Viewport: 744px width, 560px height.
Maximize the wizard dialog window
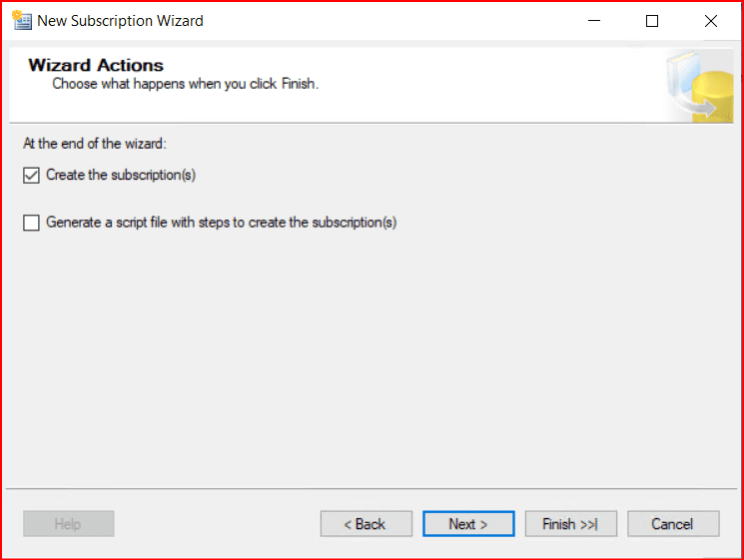tap(652, 20)
